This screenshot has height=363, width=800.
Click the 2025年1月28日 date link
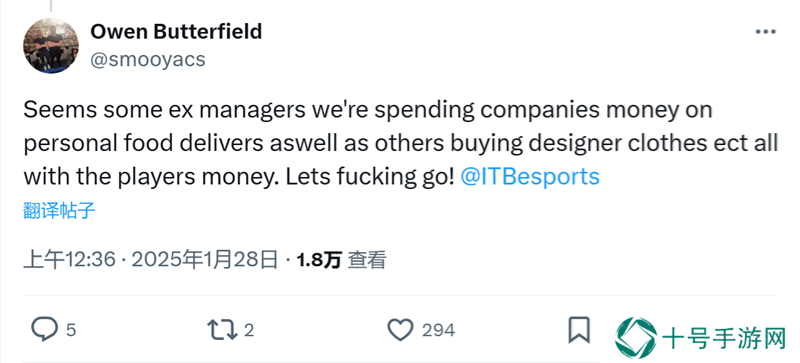(x=205, y=260)
